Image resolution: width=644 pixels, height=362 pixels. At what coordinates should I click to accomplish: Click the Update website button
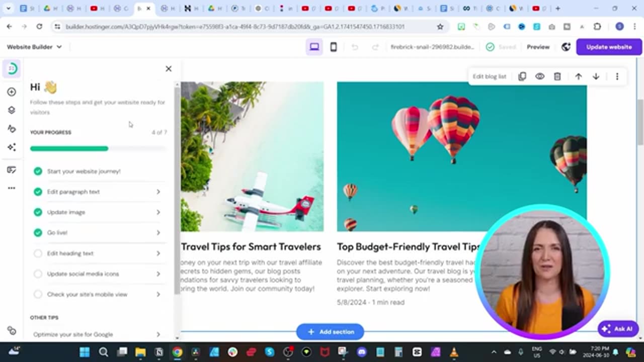pyautogui.click(x=609, y=47)
